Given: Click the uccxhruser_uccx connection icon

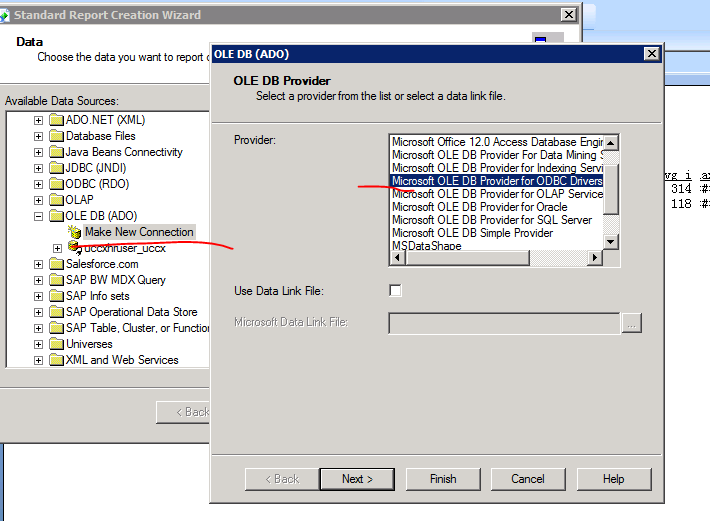Looking at the screenshot, I should pyautogui.click(x=73, y=247).
